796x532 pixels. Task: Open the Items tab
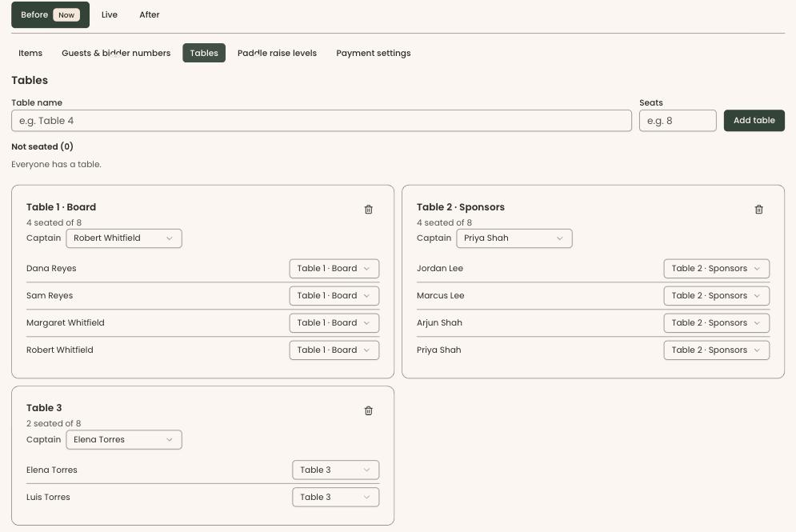click(30, 53)
